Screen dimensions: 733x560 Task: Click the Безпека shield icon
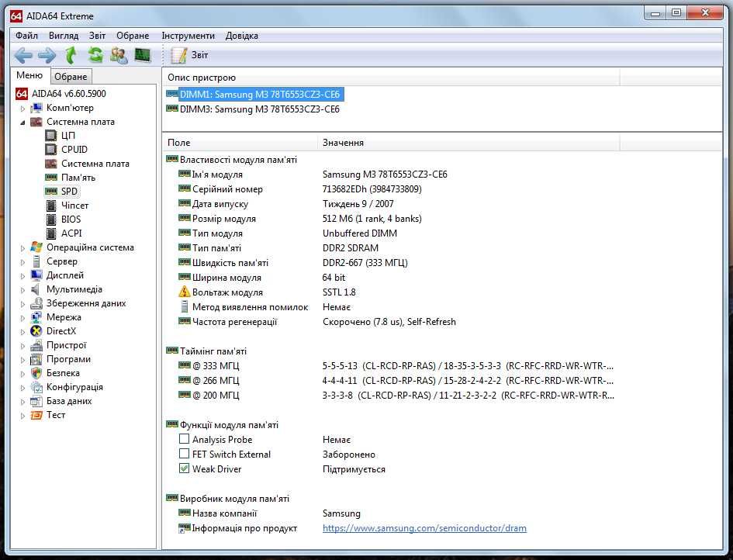coord(36,373)
